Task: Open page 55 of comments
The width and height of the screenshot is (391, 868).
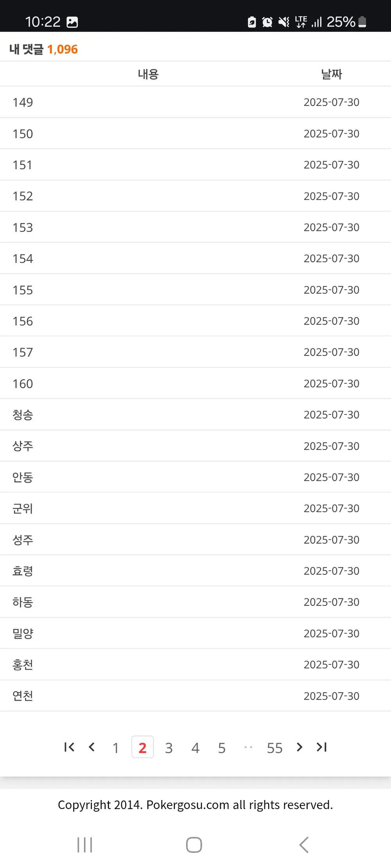Action: (274, 748)
